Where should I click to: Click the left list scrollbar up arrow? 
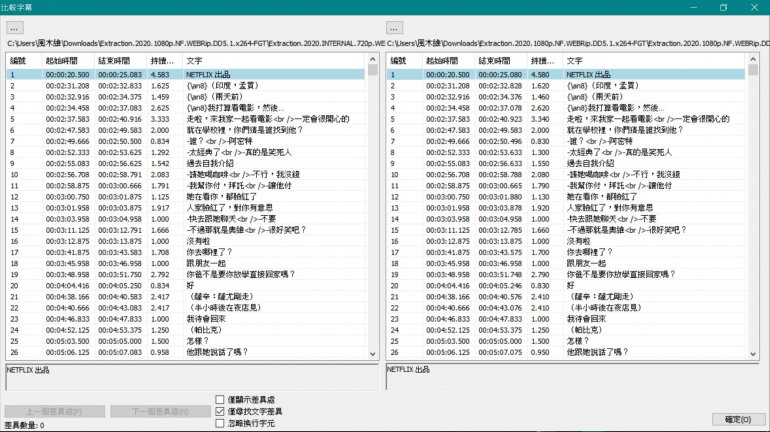pyautogui.click(x=372, y=59)
